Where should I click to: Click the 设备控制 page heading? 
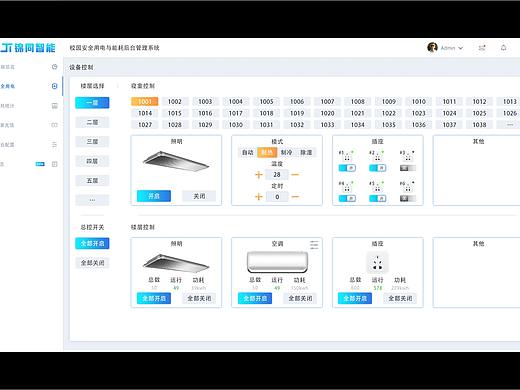coord(81,67)
